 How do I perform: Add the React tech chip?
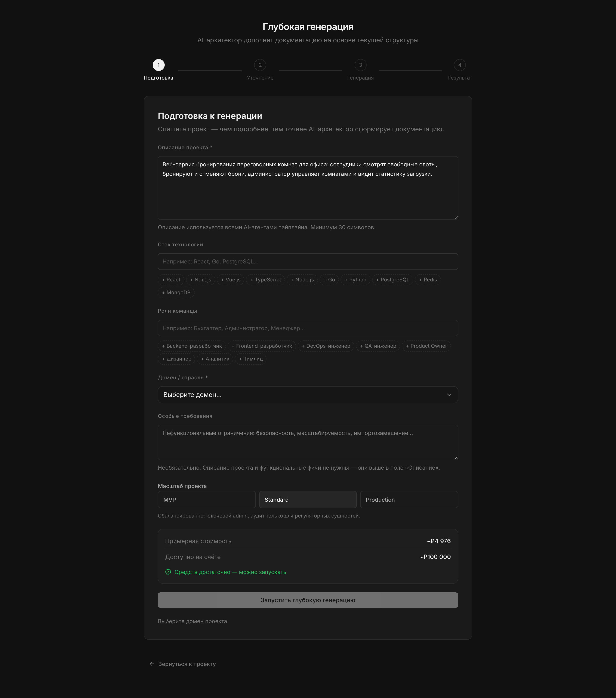(171, 280)
